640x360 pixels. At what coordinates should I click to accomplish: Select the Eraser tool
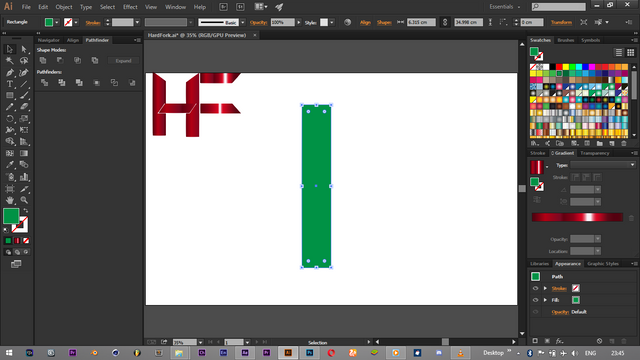(x=24, y=107)
